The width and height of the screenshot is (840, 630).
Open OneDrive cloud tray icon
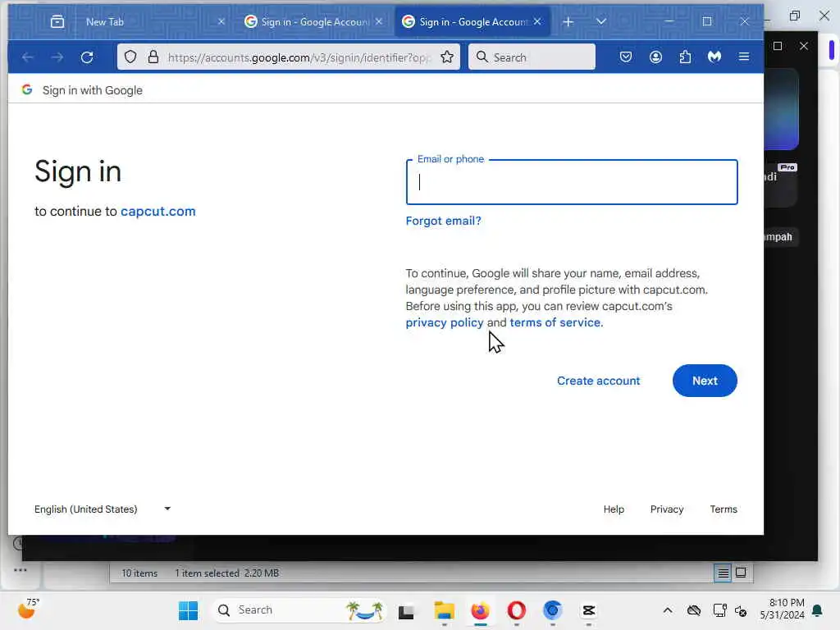click(x=694, y=610)
